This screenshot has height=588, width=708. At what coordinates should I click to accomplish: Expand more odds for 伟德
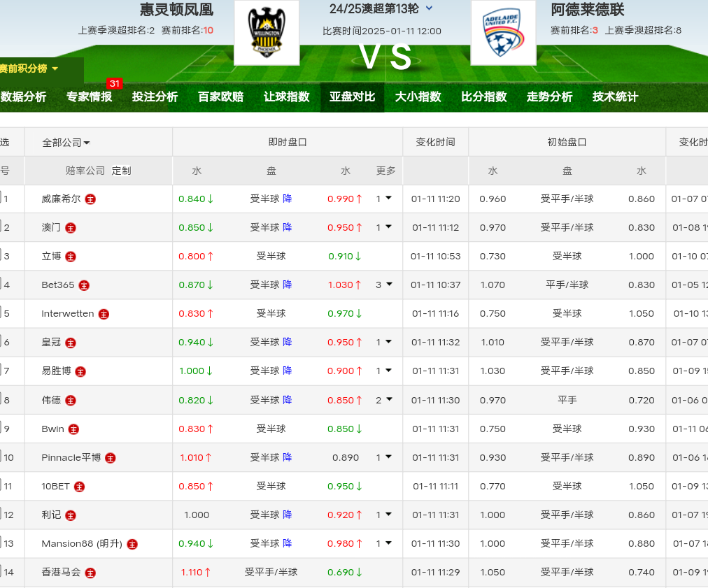384,400
